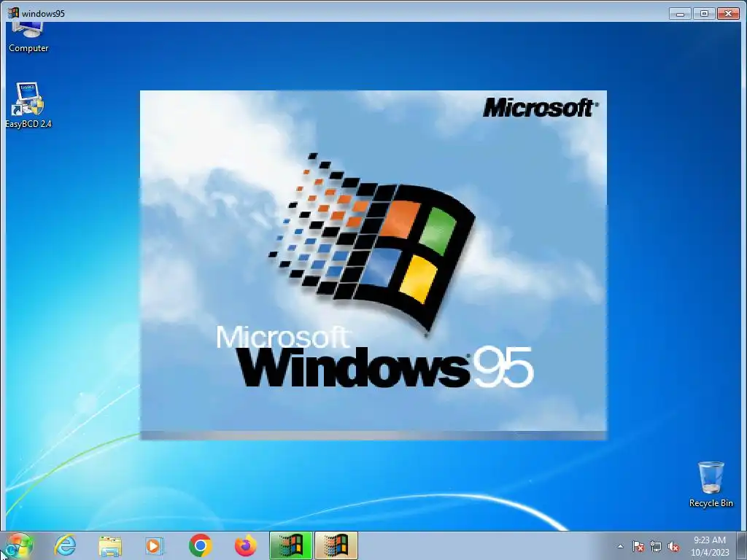The width and height of the screenshot is (747, 560).
Task: Open the Windows Start menu orb
Action: click(18, 545)
